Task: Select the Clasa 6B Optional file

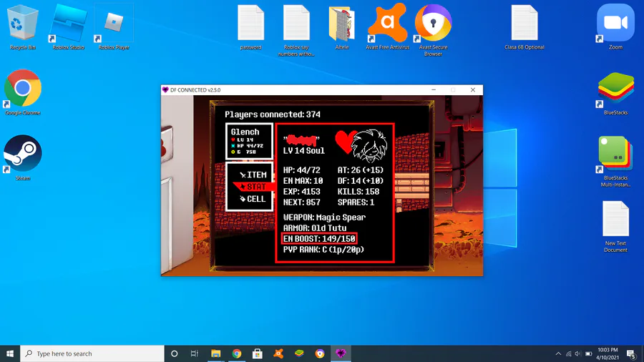Action: pyautogui.click(x=525, y=26)
